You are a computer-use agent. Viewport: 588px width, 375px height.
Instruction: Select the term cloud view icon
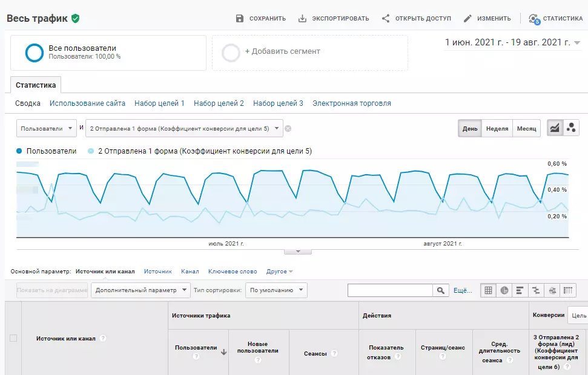(552, 290)
